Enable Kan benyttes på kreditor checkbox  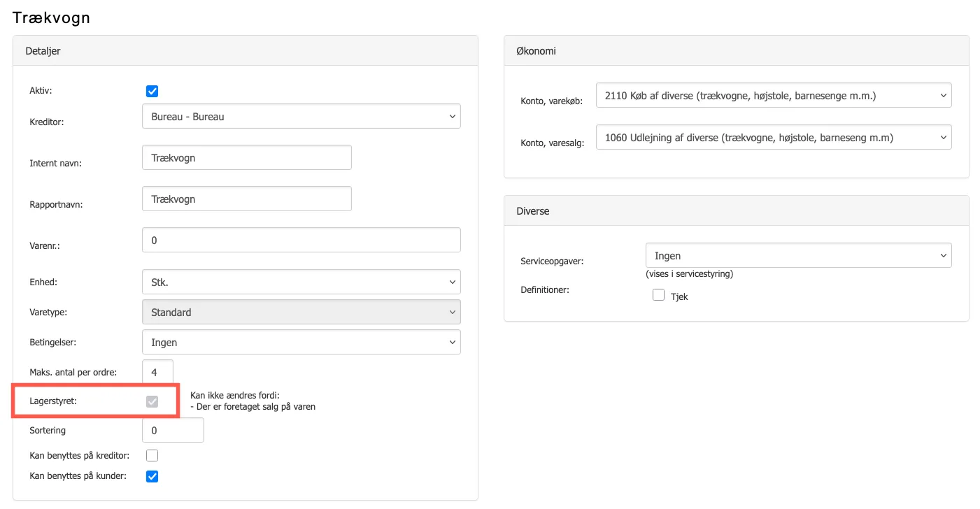pos(152,456)
